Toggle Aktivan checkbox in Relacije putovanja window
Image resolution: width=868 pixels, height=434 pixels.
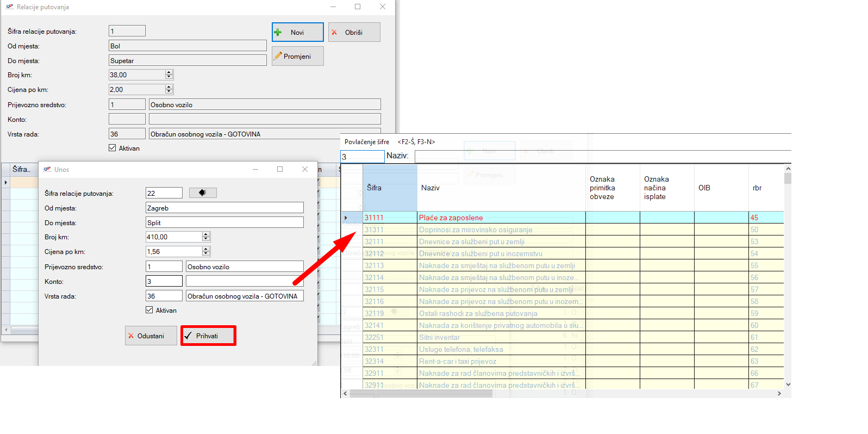(113, 148)
